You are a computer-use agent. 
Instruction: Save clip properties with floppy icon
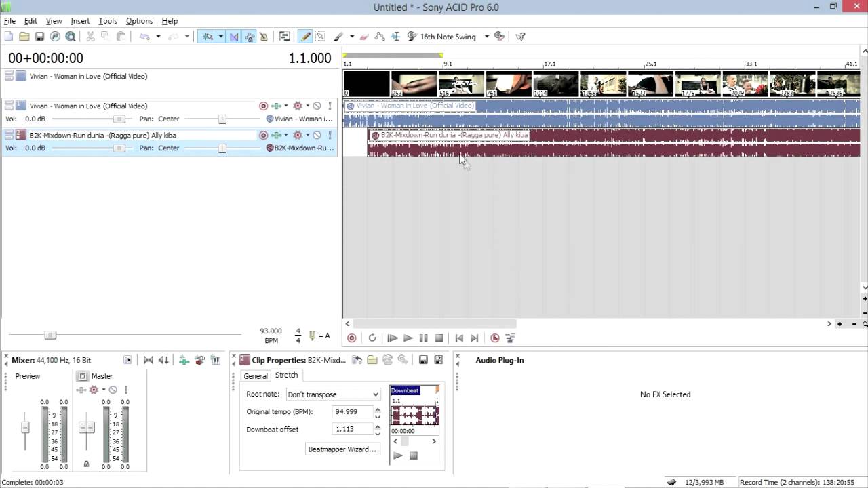click(423, 360)
